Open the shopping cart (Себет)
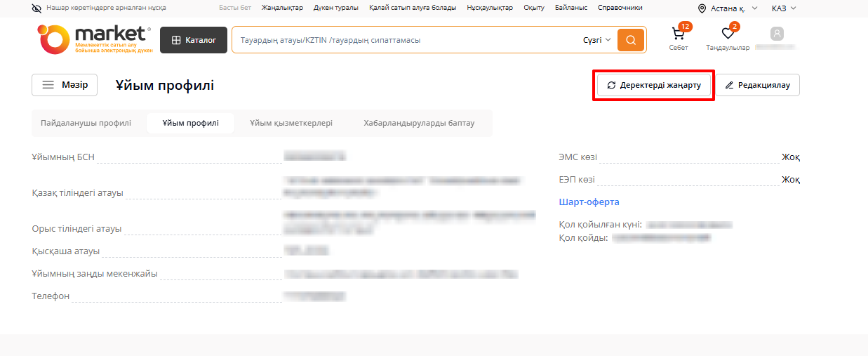 pyautogui.click(x=678, y=36)
